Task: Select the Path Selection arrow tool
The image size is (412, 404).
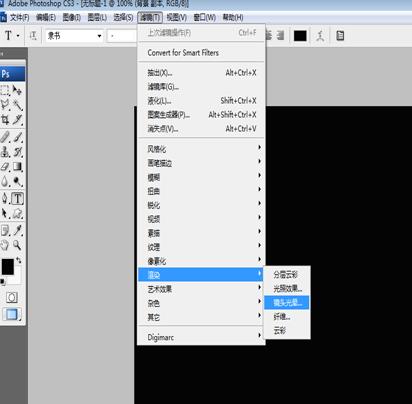Action: pyautogui.click(x=5, y=213)
